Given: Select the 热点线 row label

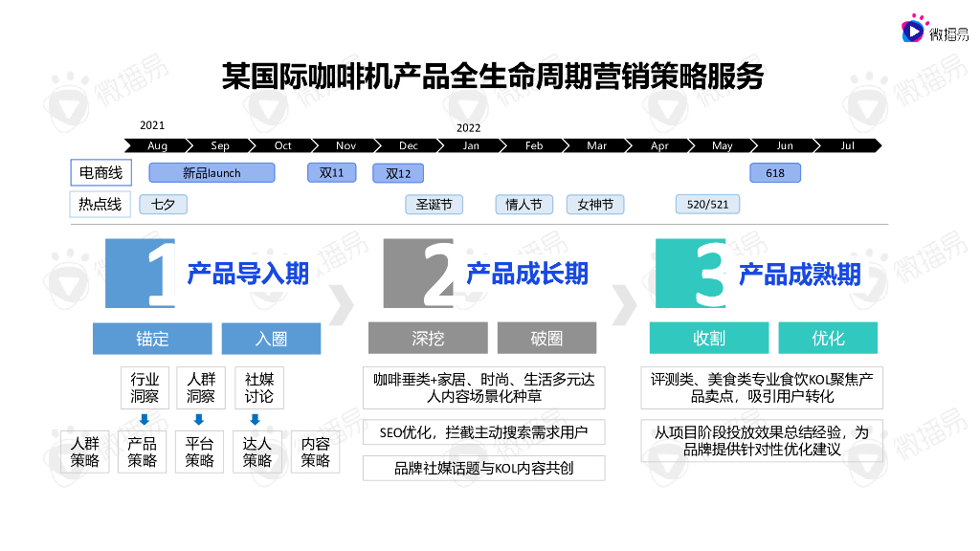Looking at the screenshot, I should pos(100,205).
